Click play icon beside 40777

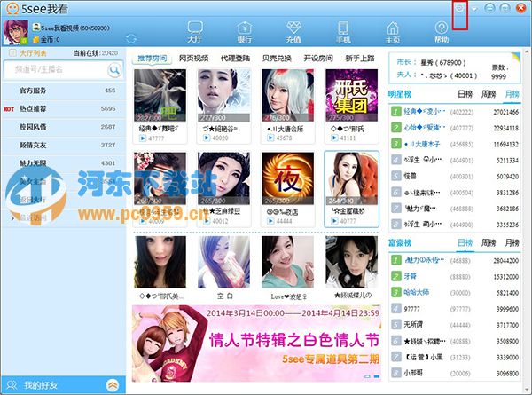click(334, 221)
